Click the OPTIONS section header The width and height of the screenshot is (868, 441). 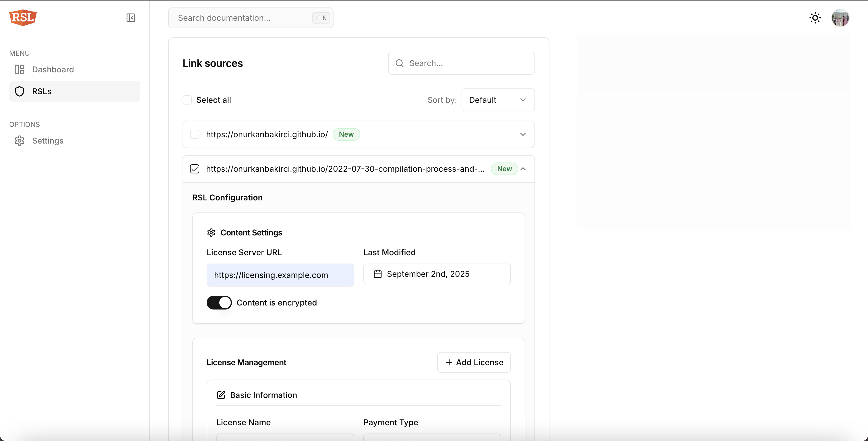pos(25,124)
